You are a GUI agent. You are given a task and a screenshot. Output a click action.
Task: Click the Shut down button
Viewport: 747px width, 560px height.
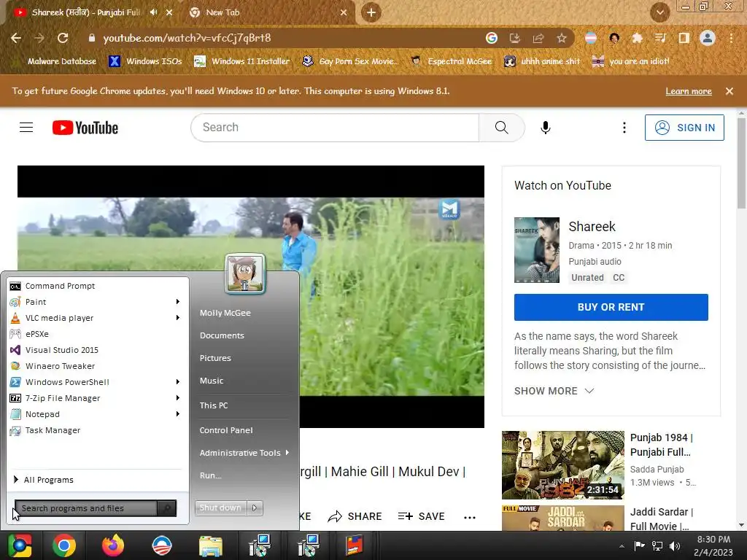pyautogui.click(x=221, y=508)
